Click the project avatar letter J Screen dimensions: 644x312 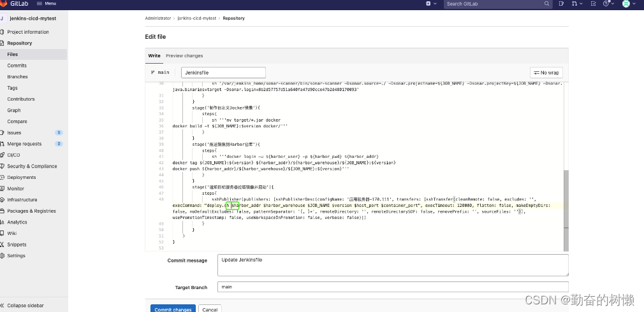point(3,18)
